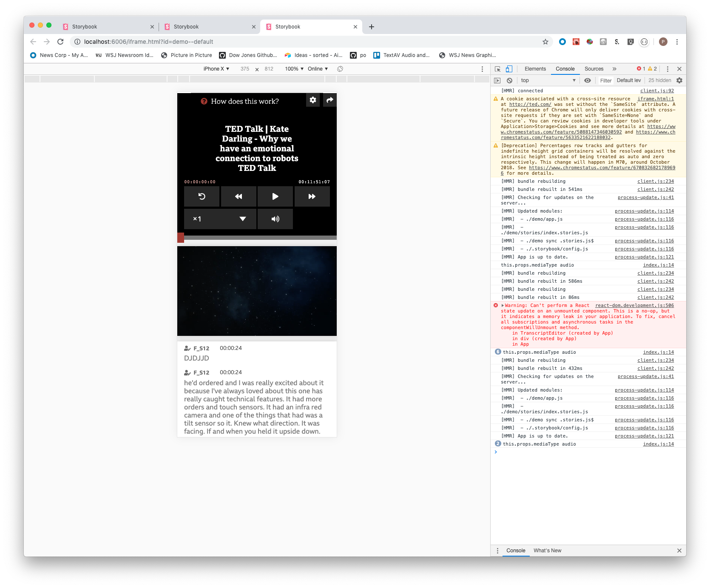
Task: Open the iPhone X device dropdown
Action: click(x=216, y=69)
